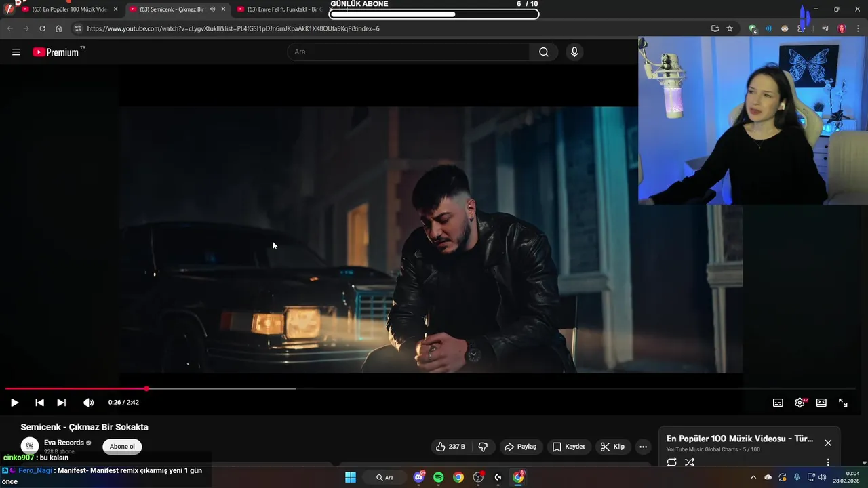Image resolution: width=868 pixels, height=488 pixels.
Task: Click the Eva Records channel avatar
Action: click(x=30, y=446)
